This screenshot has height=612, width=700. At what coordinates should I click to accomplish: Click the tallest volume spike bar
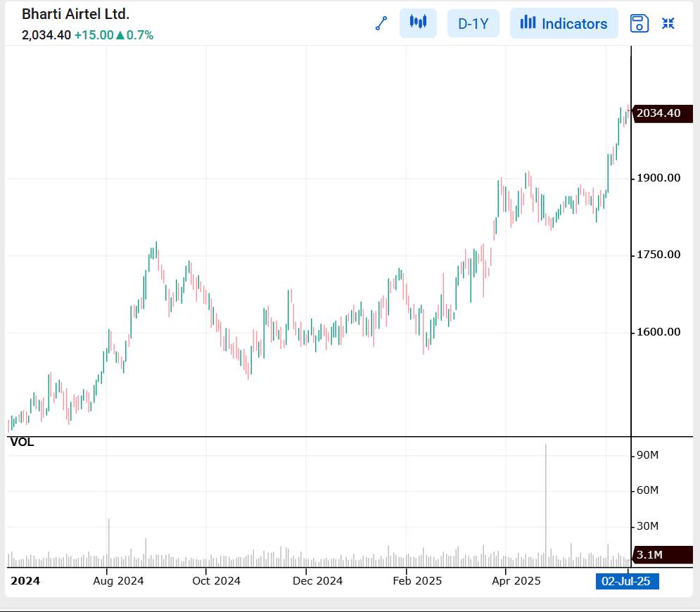(x=545, y=505)
